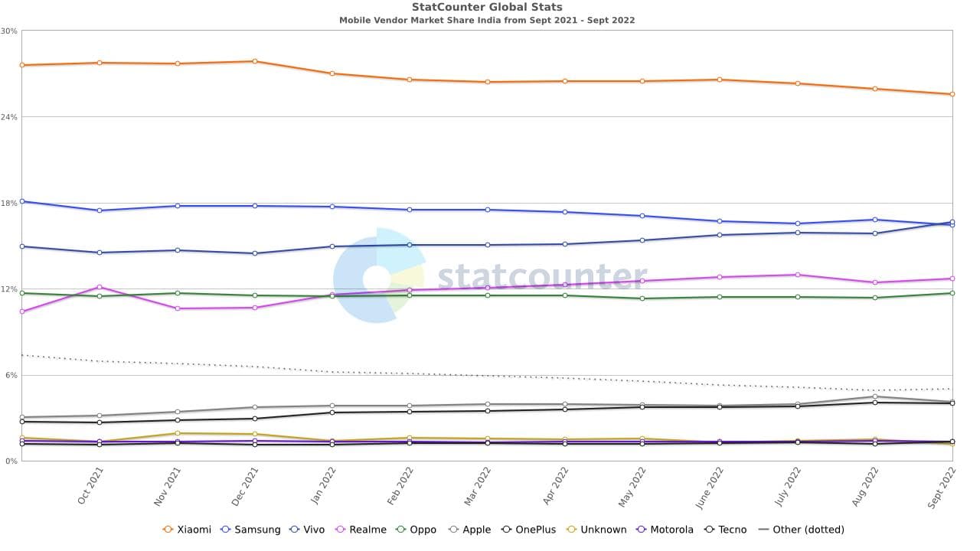Image resolution: width=980 pixels, height=551 pixels.
Task: Click the yellow Unknown legend marker
Action: pos(571,530)
